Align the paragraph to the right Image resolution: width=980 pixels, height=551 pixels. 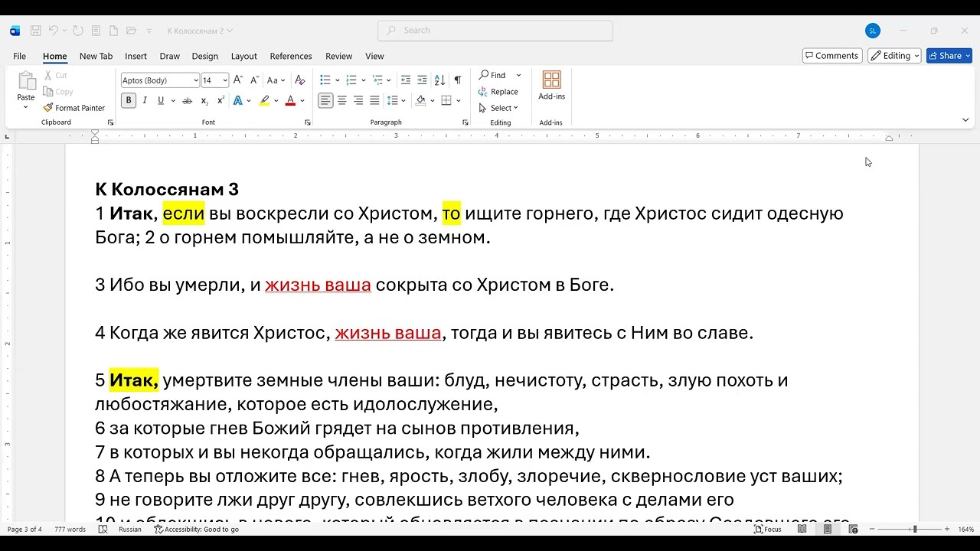[358, 100]
